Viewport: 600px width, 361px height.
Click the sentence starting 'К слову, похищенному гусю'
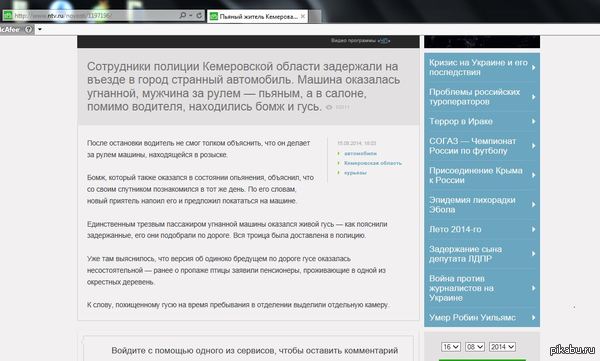point(238,305)
